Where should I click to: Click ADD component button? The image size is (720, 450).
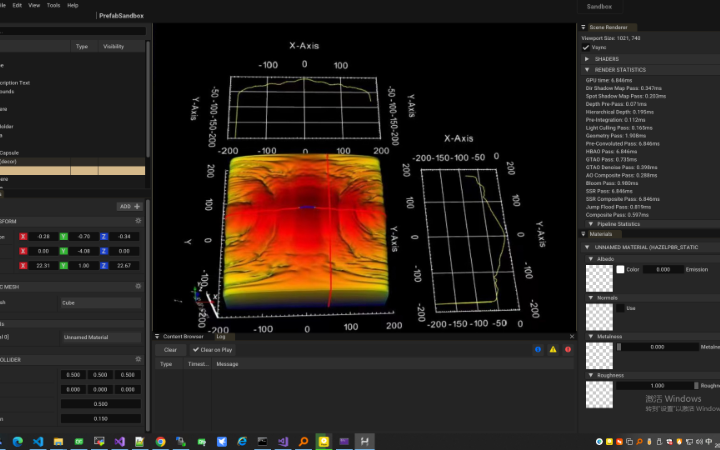tap(129, 207)
